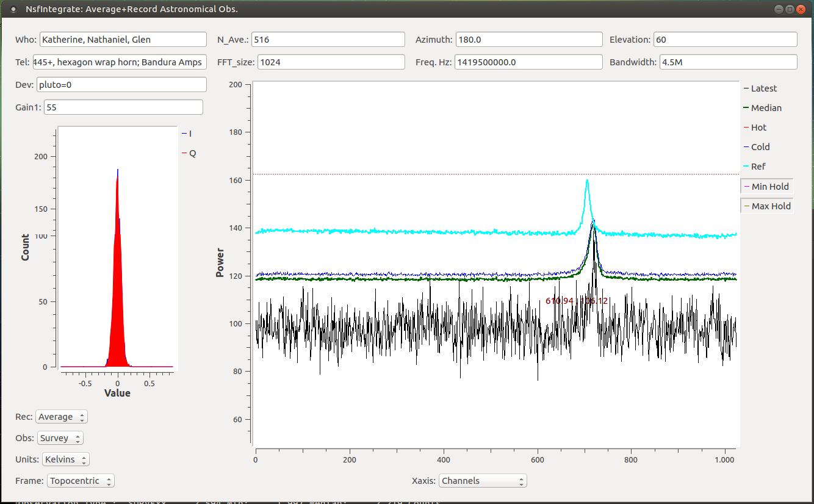Click the Tel telescope description field
The width and height of the screenshot is (814, 504).
tap(120, 62)
